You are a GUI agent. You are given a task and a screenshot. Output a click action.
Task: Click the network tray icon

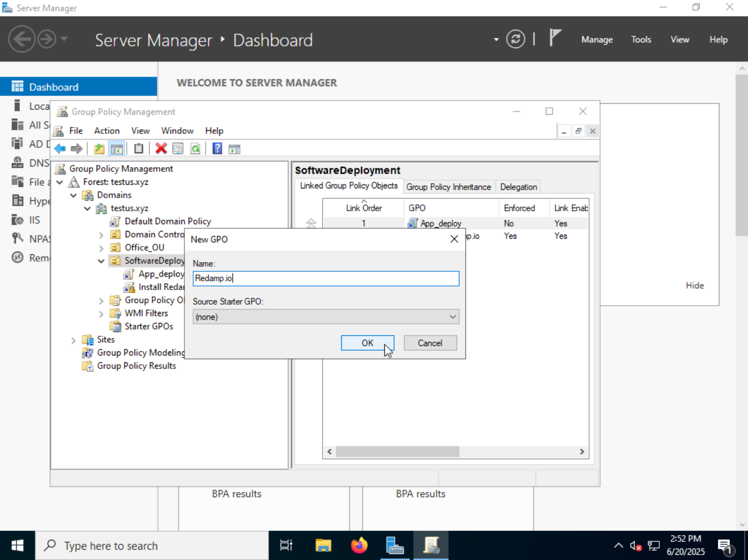coord(654,546)
